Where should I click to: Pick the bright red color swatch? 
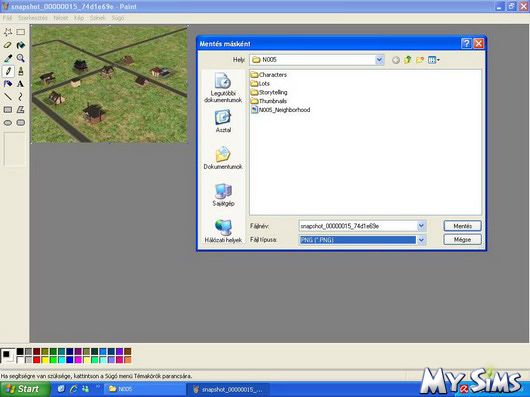coord(37,360)
